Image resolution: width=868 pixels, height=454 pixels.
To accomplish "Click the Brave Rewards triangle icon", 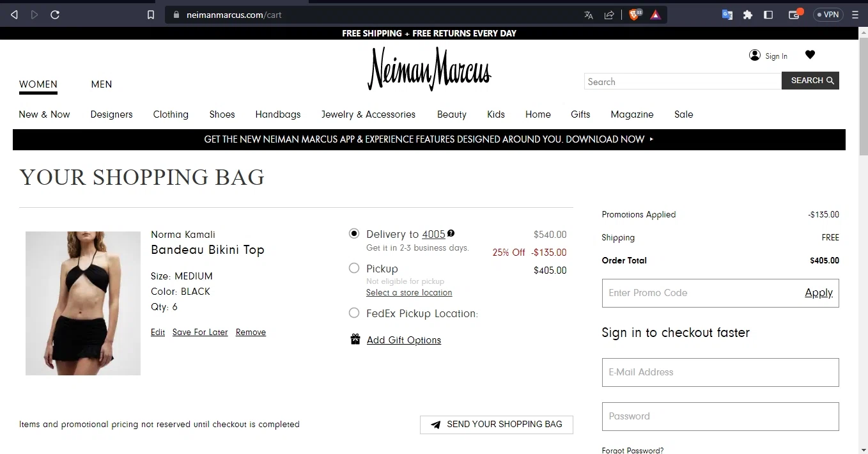I will [656, 15].
